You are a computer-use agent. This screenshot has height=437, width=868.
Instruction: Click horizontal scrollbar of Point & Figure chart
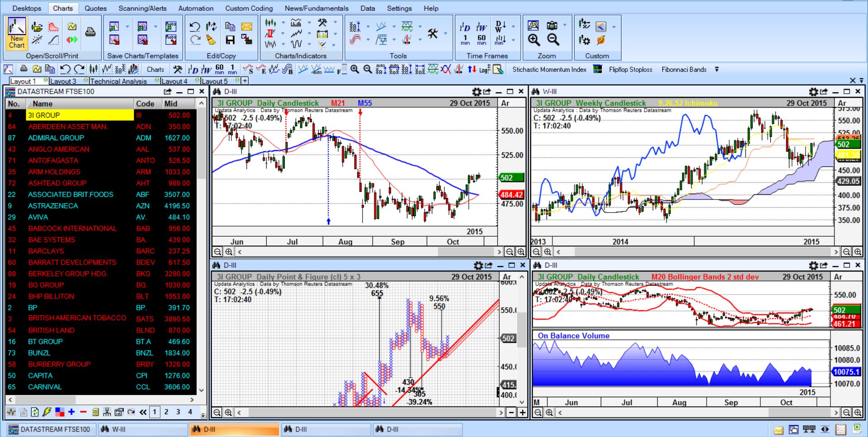pos(369,413)
